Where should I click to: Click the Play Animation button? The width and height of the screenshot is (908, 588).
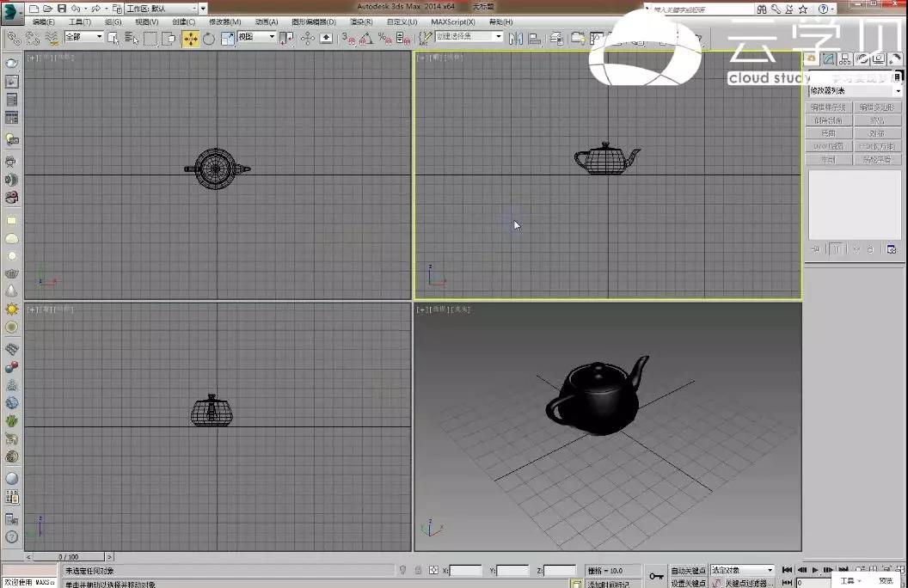815,570
